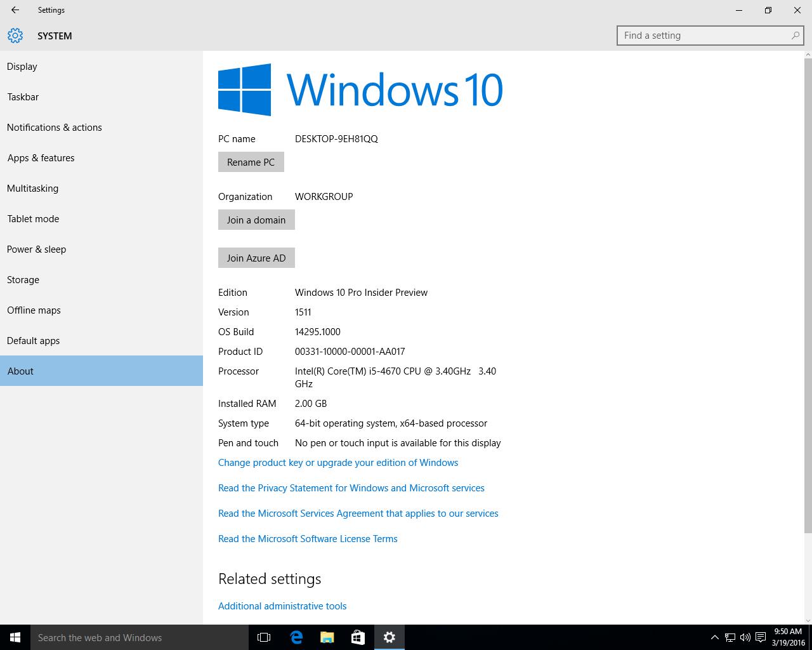
Task: Select Offline maps
Action: (101, 310)
